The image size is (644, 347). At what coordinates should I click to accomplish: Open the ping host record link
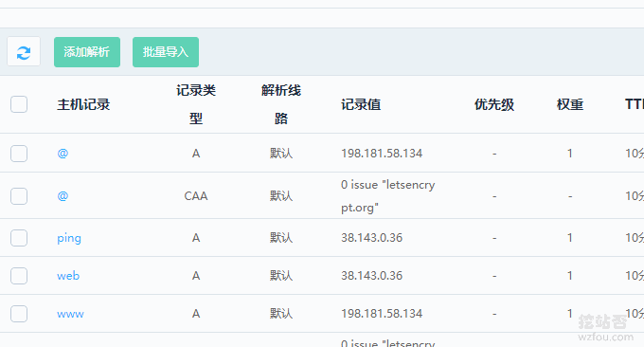tap(69, 239)
